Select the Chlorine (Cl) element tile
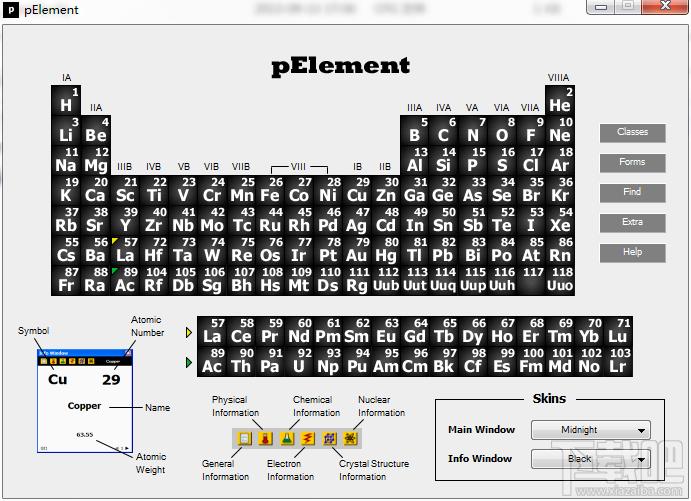691x501 pixels. tap(531, 160)
